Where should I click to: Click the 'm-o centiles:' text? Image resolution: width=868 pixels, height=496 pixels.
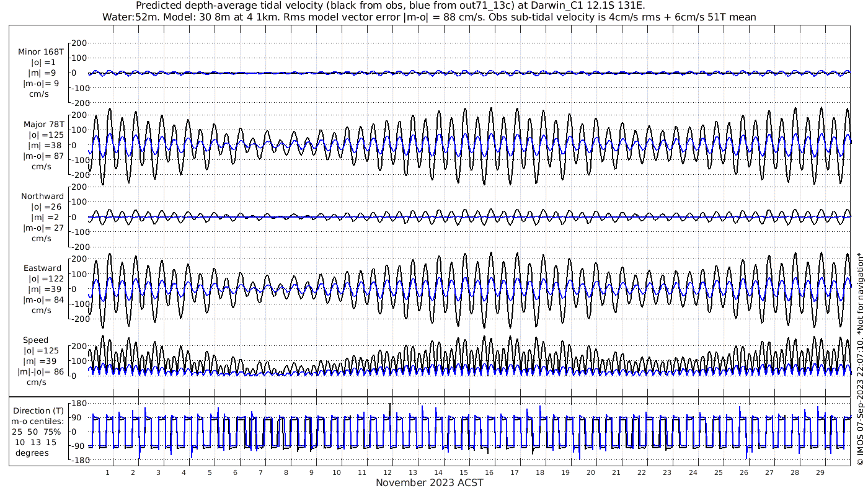coord(38,421)
